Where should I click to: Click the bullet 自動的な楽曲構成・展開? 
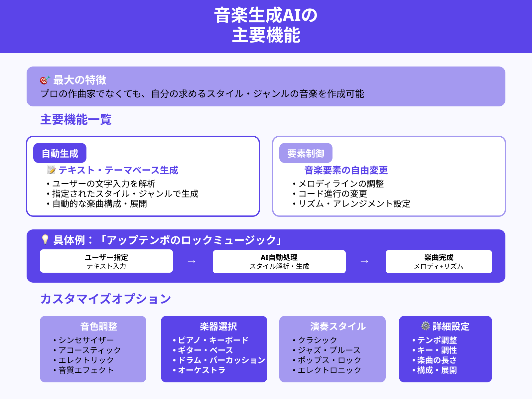pos(97,203)
